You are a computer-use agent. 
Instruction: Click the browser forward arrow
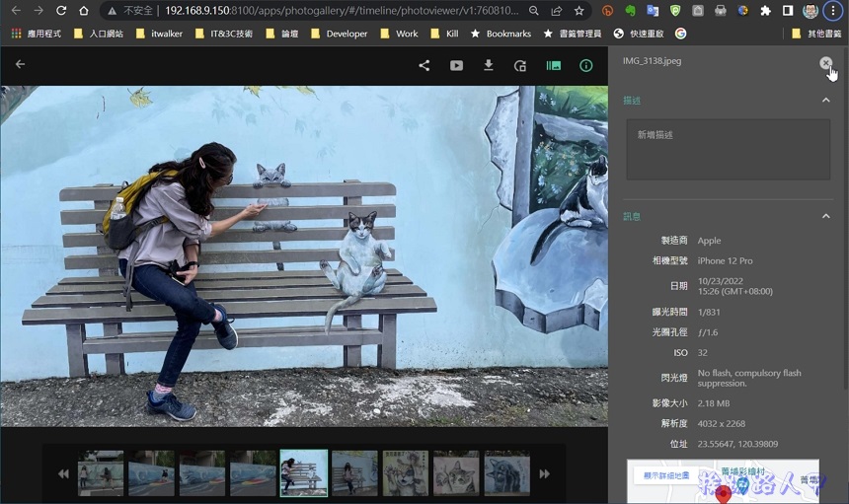click(38, 10)
